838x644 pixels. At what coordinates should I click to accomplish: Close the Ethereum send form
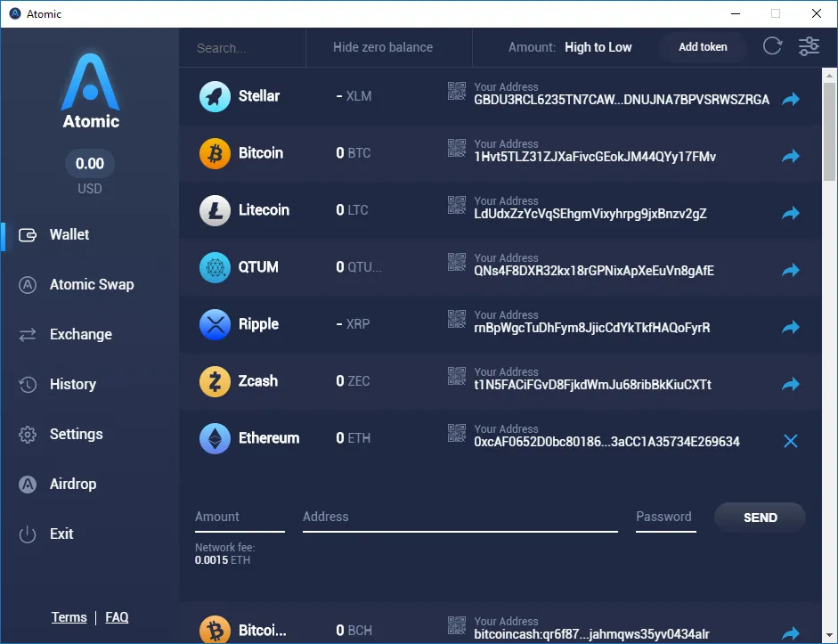[791, 441]
